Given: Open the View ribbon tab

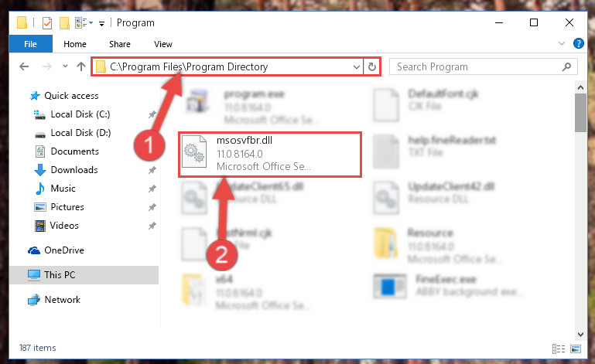Looking at the screenshot, I should coord(163,44).
